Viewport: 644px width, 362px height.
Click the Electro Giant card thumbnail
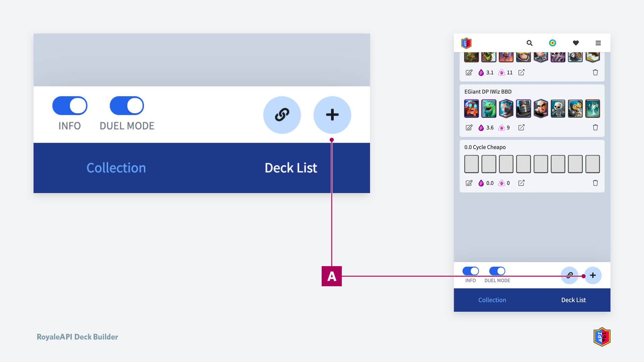pyautogui.click(x=471, y=109)
